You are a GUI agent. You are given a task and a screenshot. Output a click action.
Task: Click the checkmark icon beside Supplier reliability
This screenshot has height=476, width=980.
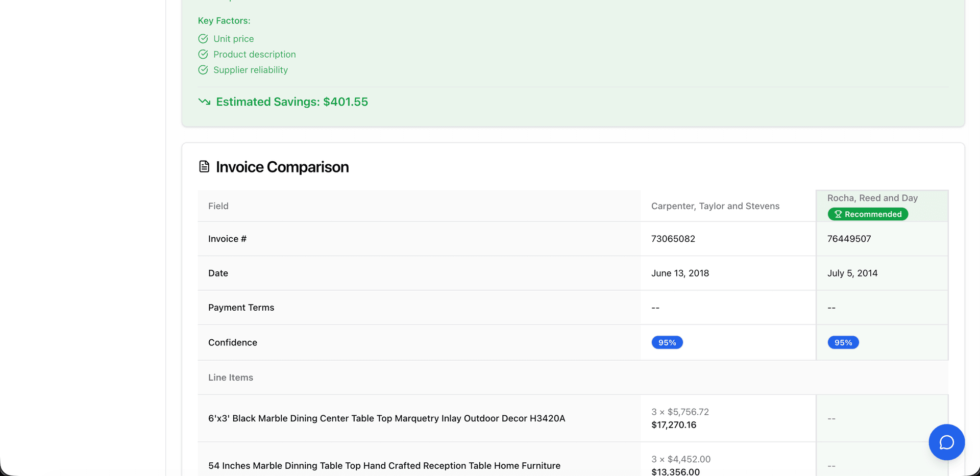pyautogui.click(x=203, y=70)
